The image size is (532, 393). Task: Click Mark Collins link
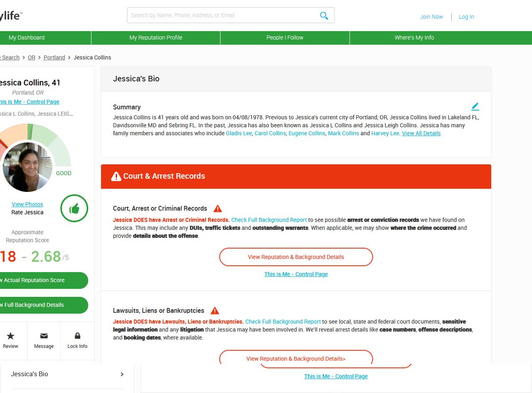(x=343, y=133)
